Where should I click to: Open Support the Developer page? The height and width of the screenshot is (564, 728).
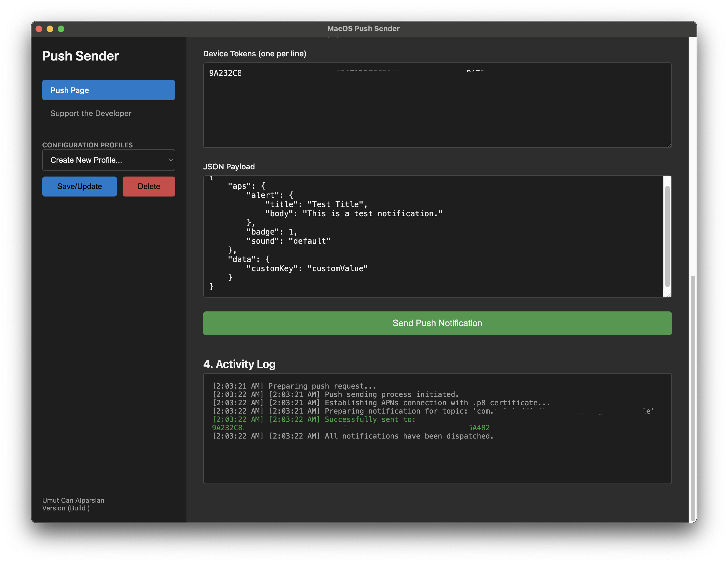coord(91,114)
